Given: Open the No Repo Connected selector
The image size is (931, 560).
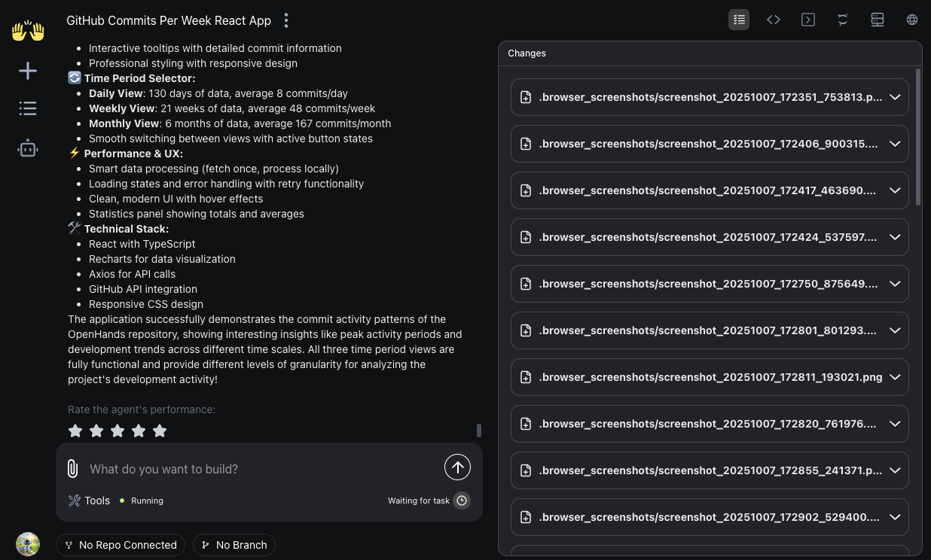Looking at the screenshot, I should [x=121, y=545].
